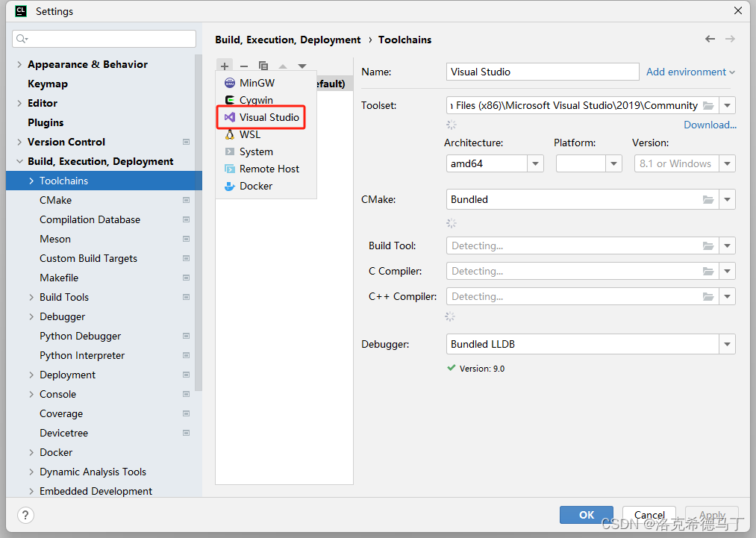Image resolution: width=756 pixels, height=538 pixels.
Task: Browse folder for the C++ Compiler
Action: (708, 296)
